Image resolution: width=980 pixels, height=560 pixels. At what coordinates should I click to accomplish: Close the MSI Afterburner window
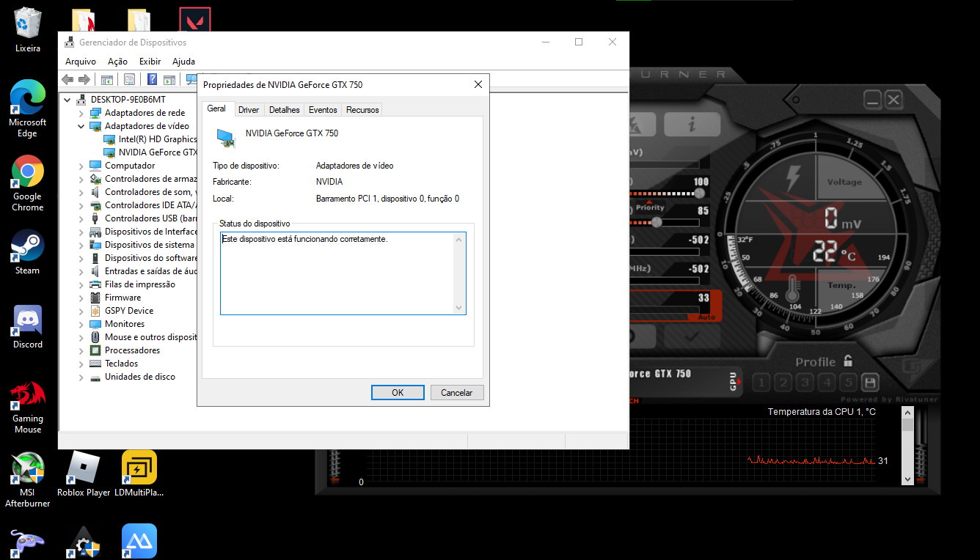click(893, 99)
